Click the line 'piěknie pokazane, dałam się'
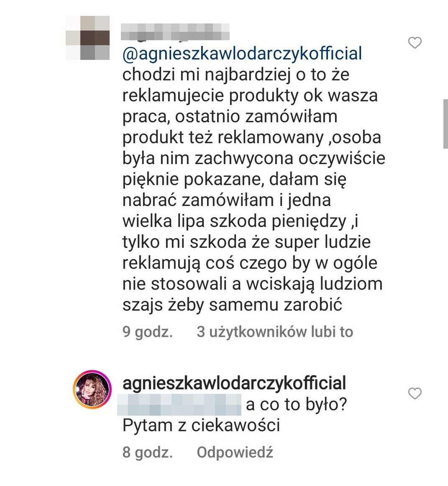The width and height of the screenshot is (448, 486). [234, 180]
